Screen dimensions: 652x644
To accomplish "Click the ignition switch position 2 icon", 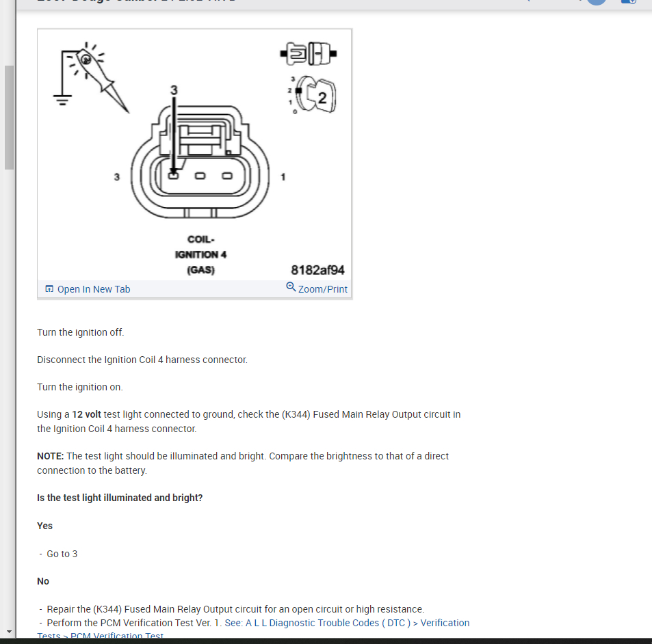I will pos(313,95).
